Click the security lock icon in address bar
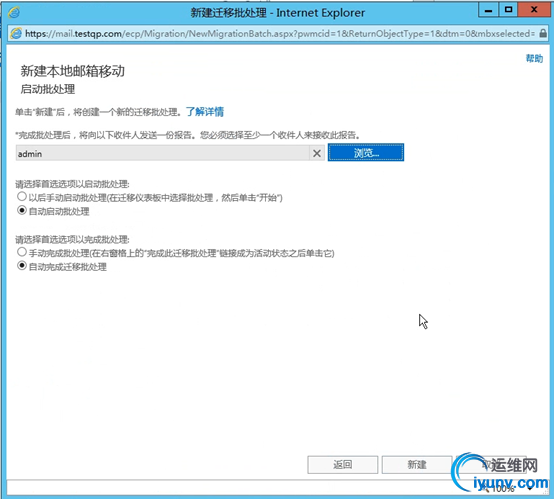The image size is (554, 499). 543,34
